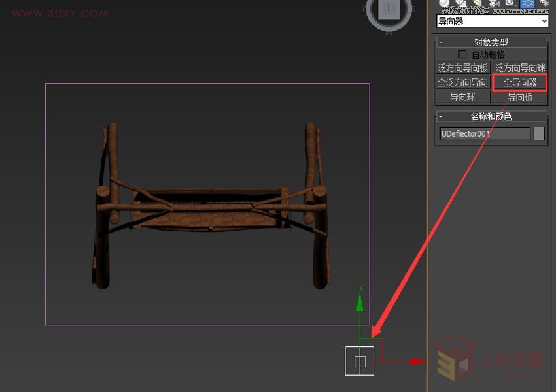
Task: Open the UDeflector001 object color swatch
Action: point(539,133)
